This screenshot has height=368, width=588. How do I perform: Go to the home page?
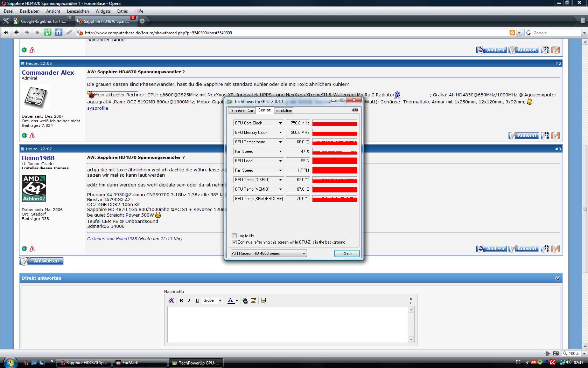click(x=58, y=33)
